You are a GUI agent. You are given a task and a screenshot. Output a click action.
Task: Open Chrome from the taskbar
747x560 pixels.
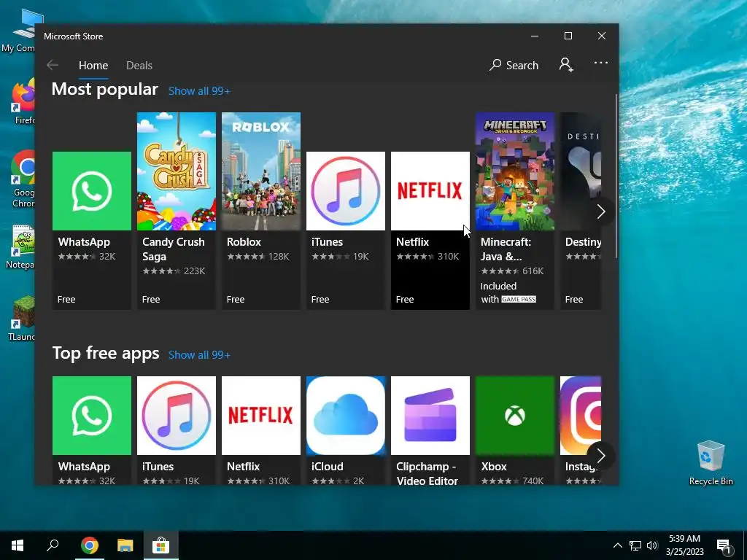(x=90, y=545)
